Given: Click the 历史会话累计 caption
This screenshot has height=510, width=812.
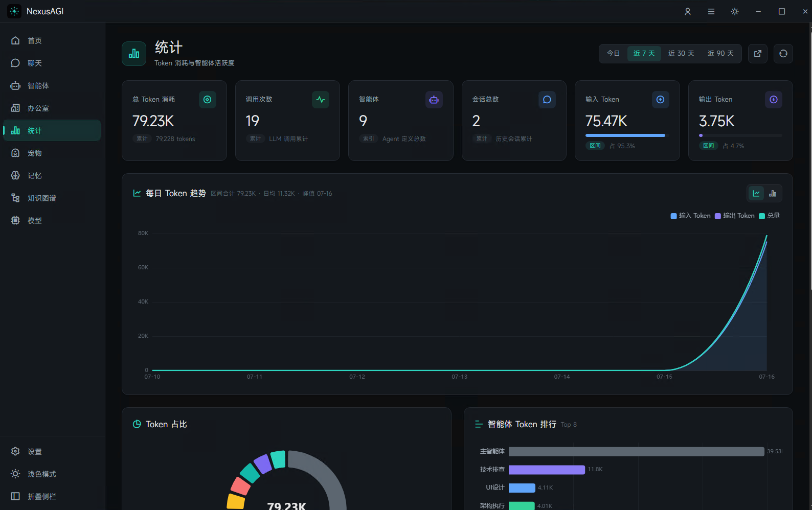Looking at the screenshot, I should click(514, 139).
